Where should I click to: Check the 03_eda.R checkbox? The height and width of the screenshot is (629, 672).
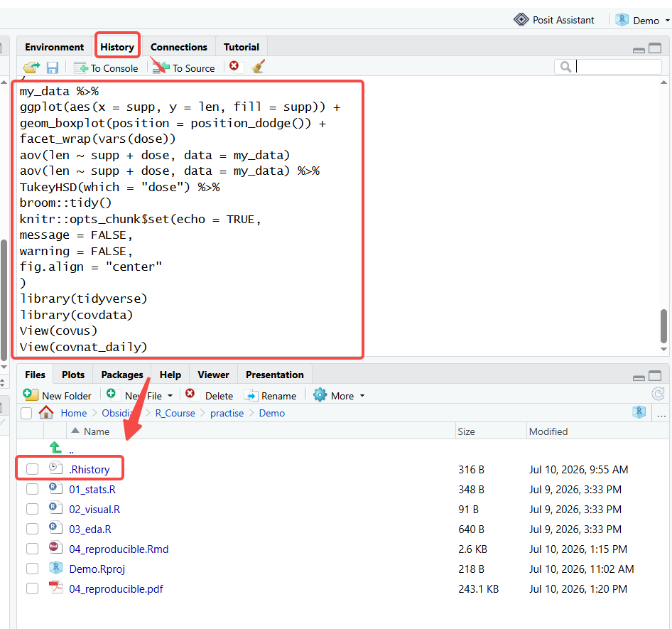[32, 529]
